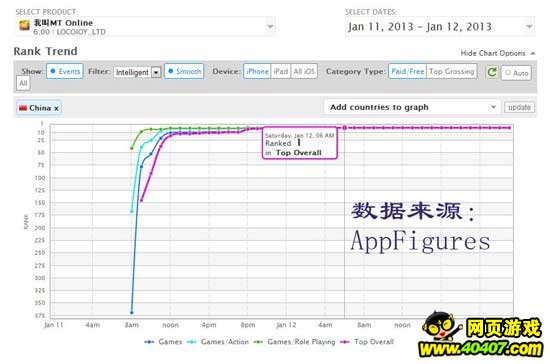This screenshot has height=364, width=550.
Task: Toggle the Smooth chart option
Action: click(184, 71)
